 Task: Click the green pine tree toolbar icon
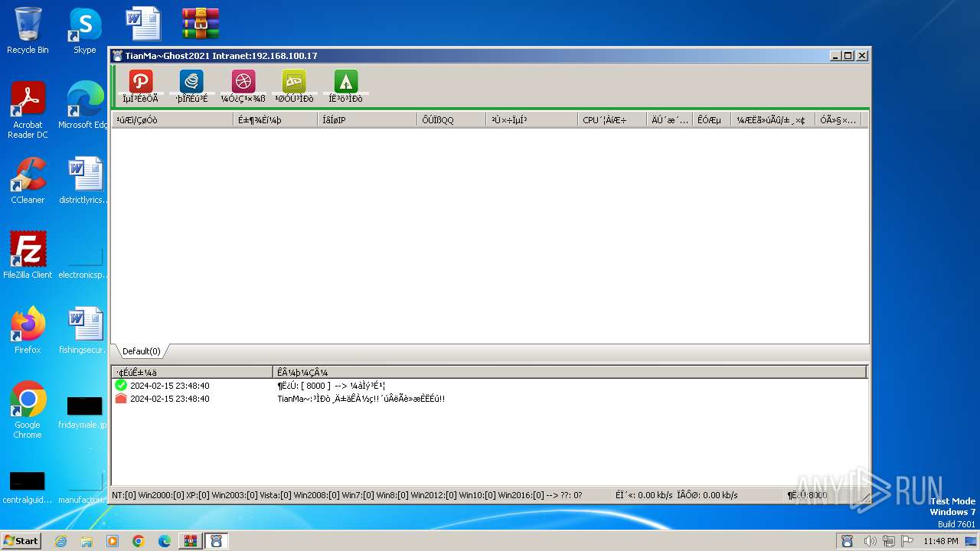pyautogui.click(x=346, y=81)
